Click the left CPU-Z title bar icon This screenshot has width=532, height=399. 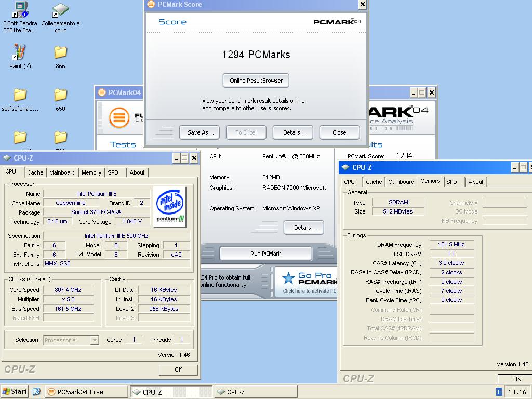7,158
